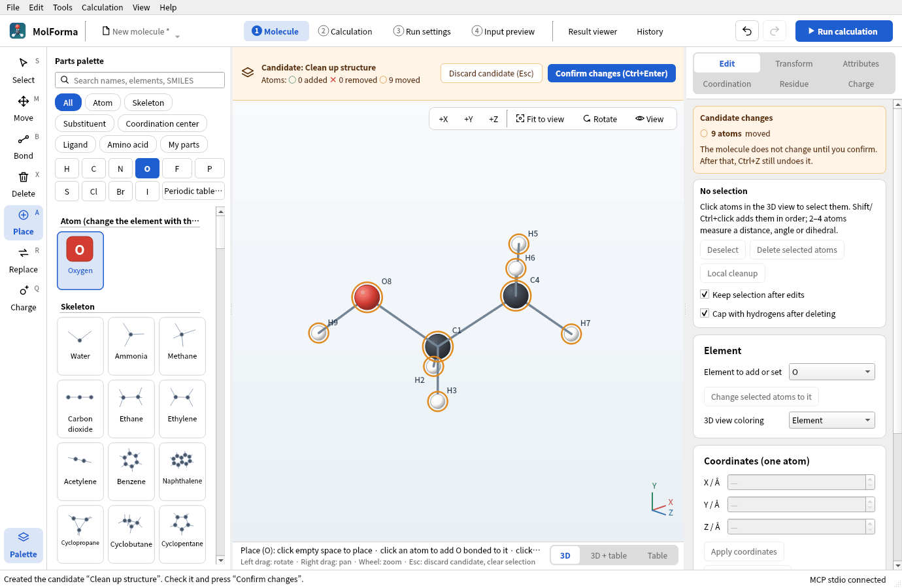Open the Calculation menu

coord(102,7)
